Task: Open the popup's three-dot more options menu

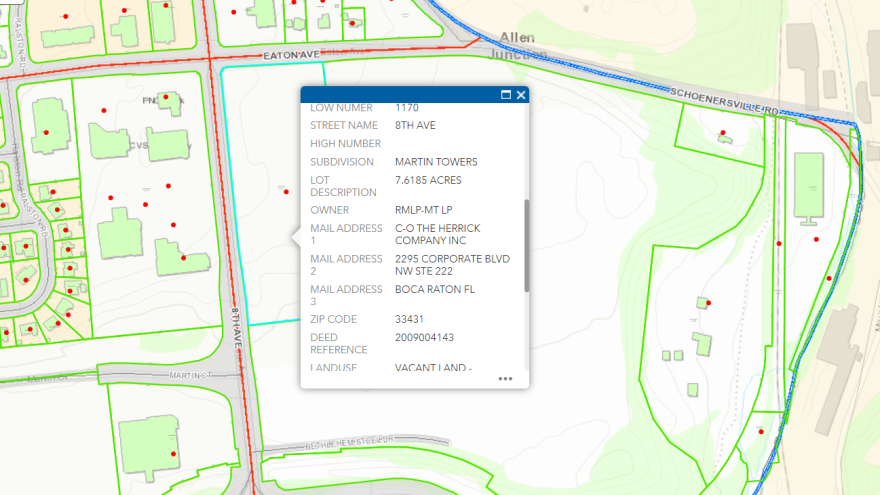Action: pos(505,379)
